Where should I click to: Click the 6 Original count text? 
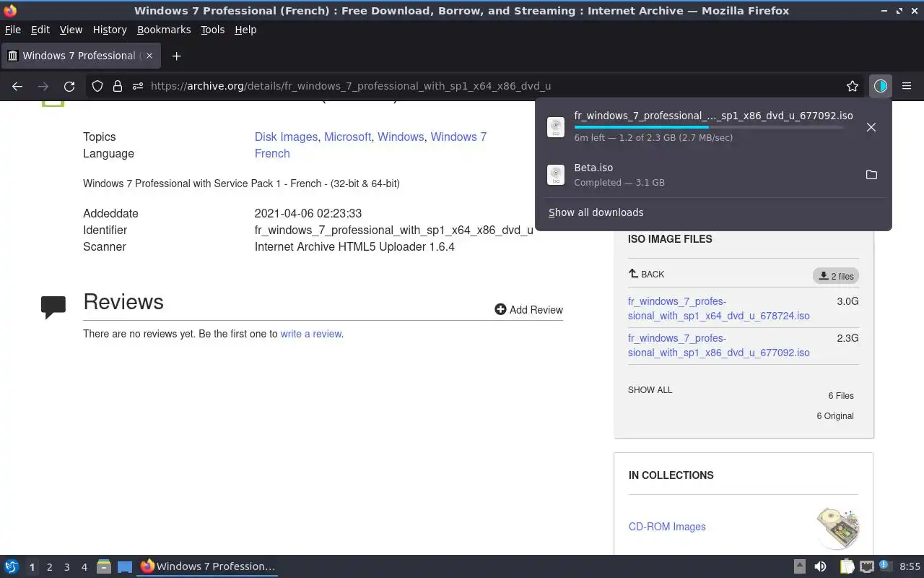[835, 416]
